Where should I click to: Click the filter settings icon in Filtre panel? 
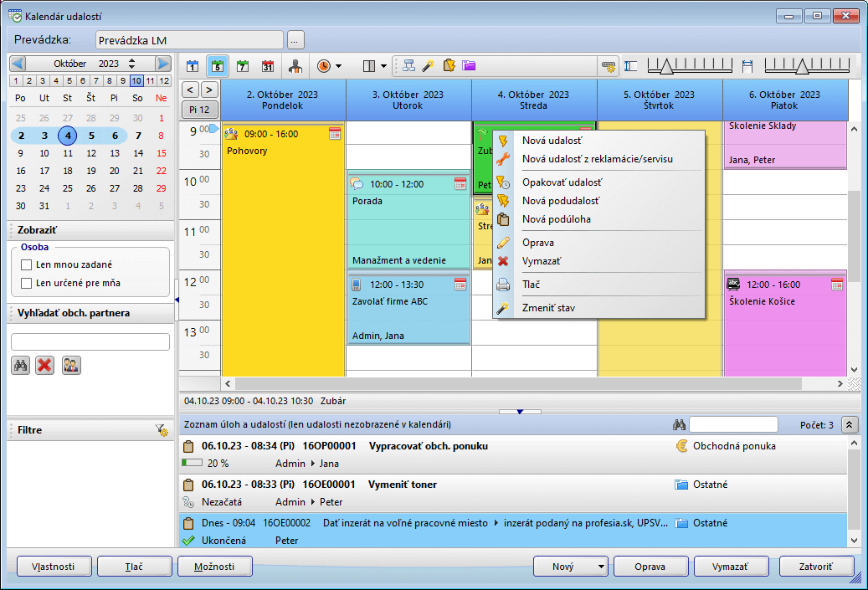click(x=162, y=430)
